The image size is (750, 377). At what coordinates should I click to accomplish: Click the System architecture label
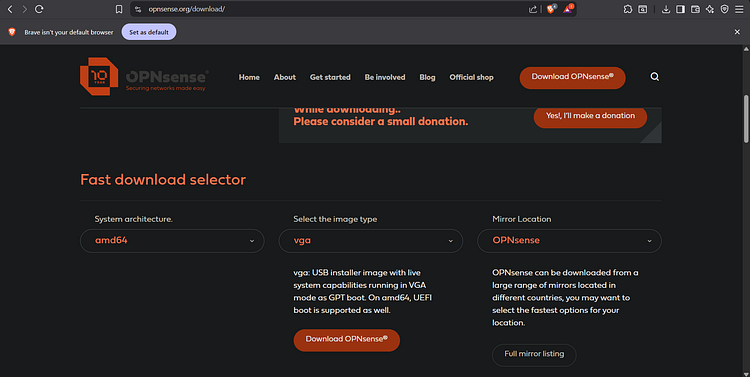[x=133, y=219]
